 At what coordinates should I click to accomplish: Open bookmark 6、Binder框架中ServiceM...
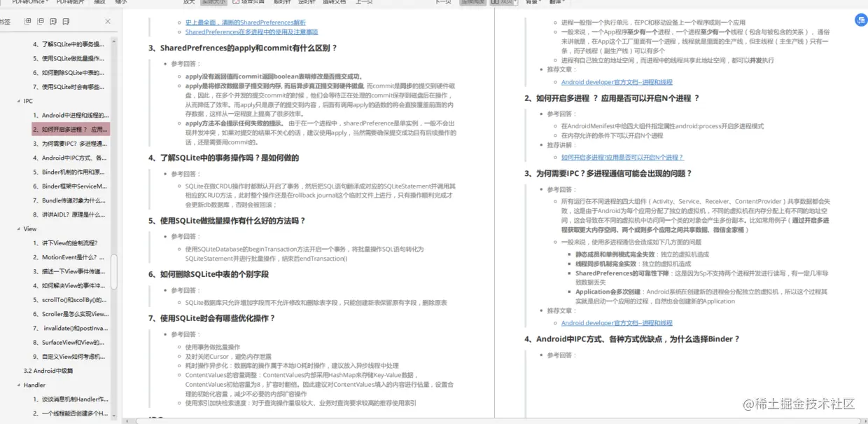pos(70,186)
